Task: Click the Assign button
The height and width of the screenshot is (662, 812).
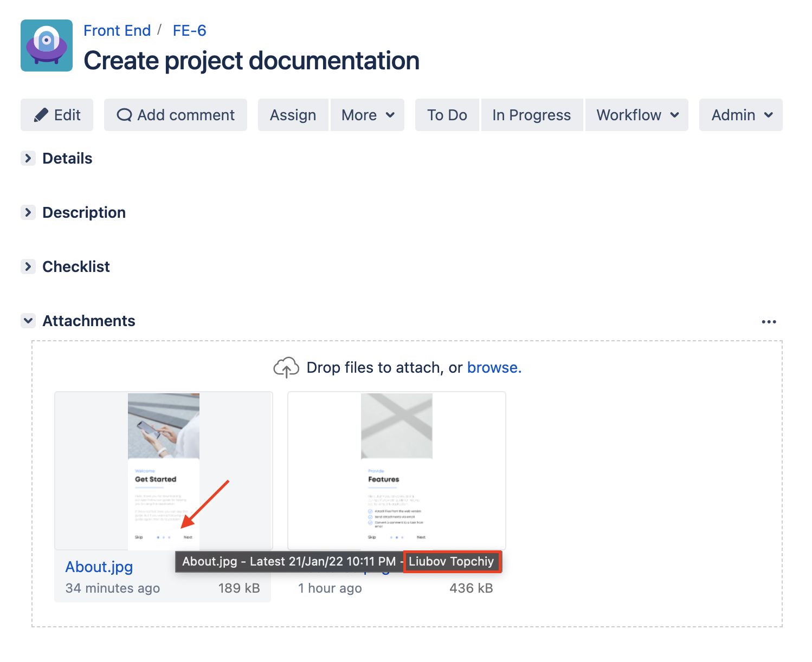Action: tap(293, 115)
